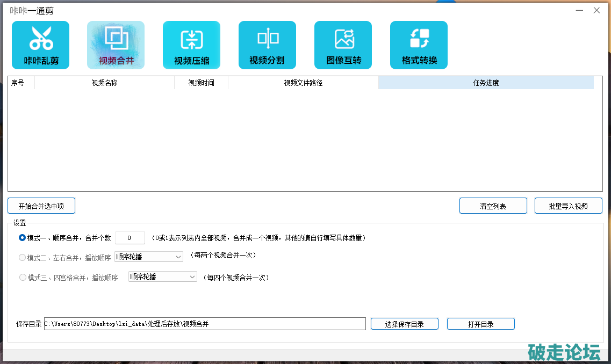Select the 视频合并 merge tool icon

click(x=116, y=45)
